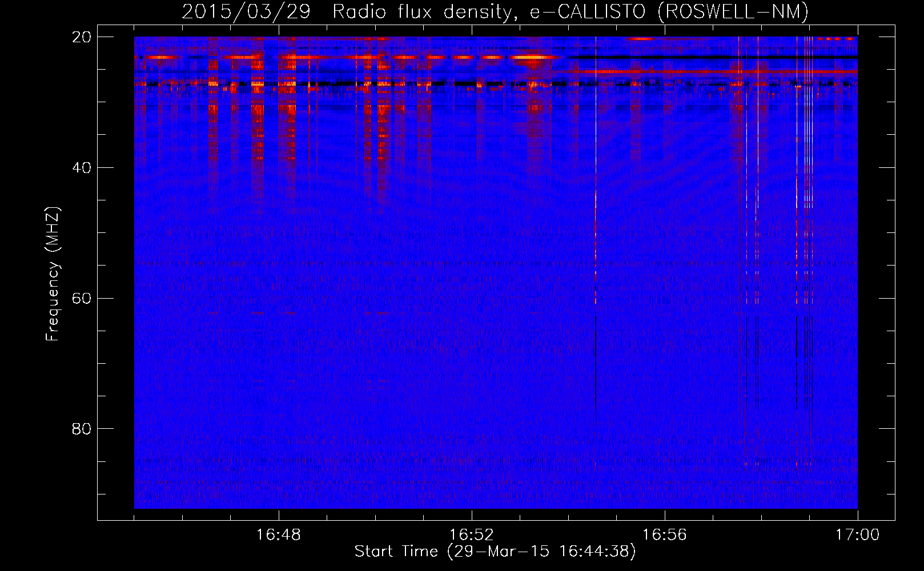The height and width of the screenshot is (571, 924).
Task: Click the time tick label '16:52'
Action: [x=472, y=534]
